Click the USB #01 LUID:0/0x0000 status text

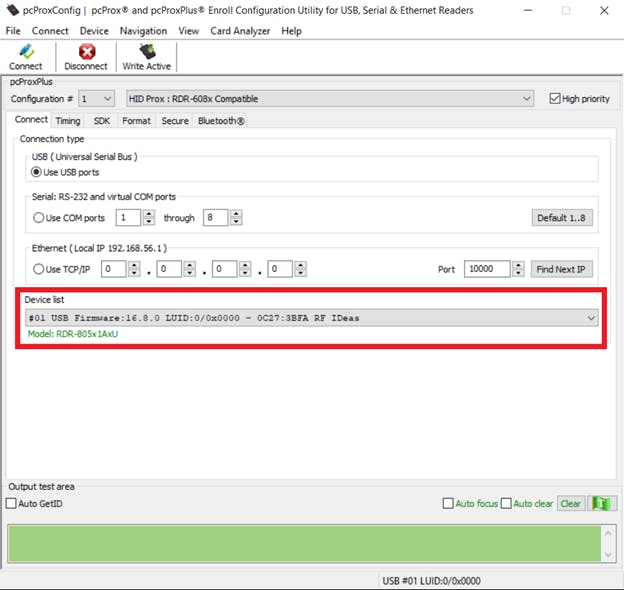(x=431, y=581)
